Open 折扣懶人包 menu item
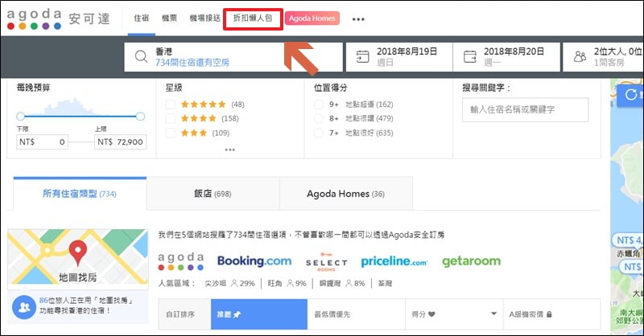 [253, 18]
